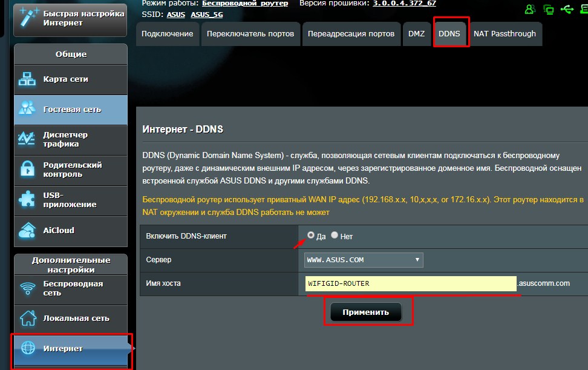Switch to the NAT Passthrough tab

[505, 33]
